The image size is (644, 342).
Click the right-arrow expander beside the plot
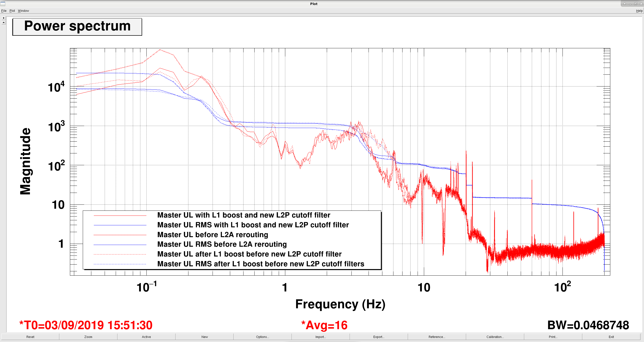[4, 18]
